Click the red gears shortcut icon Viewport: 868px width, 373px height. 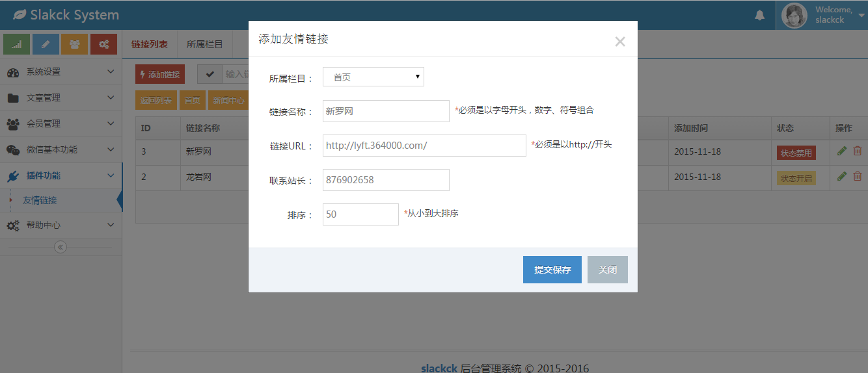(x=103, y=44)
